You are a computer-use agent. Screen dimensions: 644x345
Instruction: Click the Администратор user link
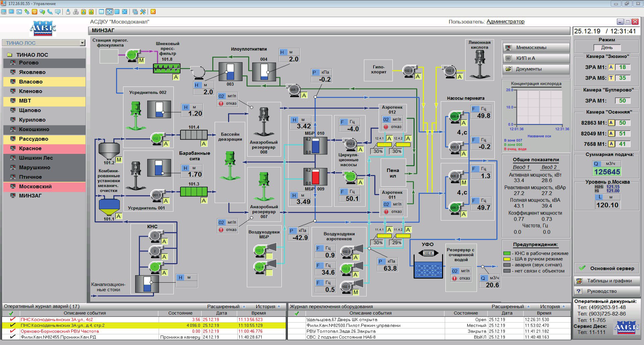pyautogui.click(x=505, y=21)
